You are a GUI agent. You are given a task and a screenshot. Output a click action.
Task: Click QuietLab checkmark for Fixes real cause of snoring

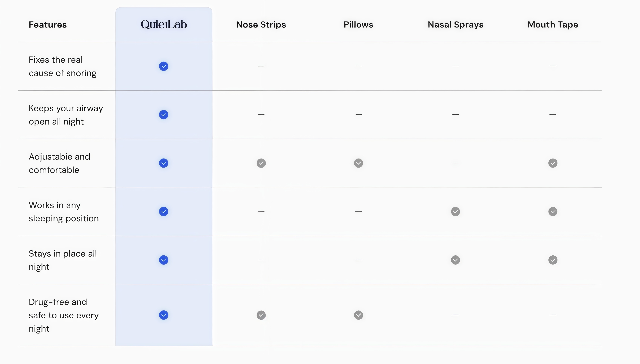(x=164, y=66)
